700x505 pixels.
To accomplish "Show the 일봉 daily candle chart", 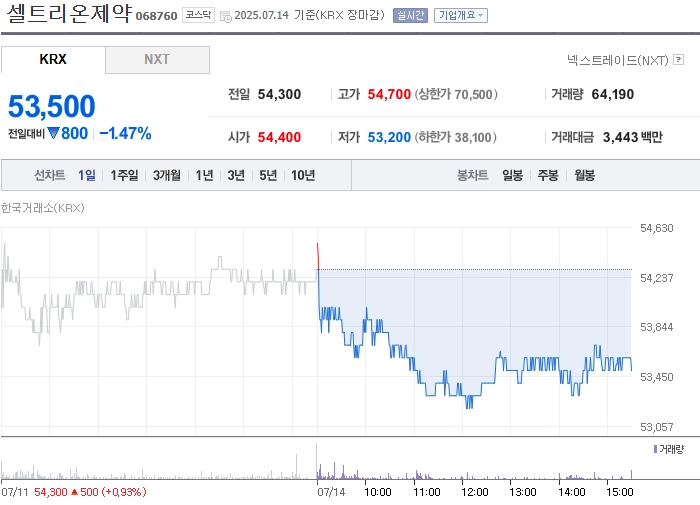I will [512, 175].
